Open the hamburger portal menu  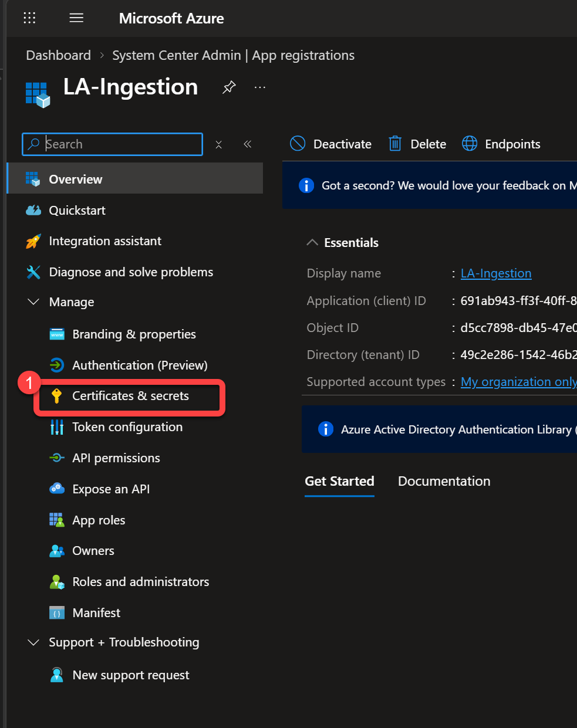click(76, 18)
